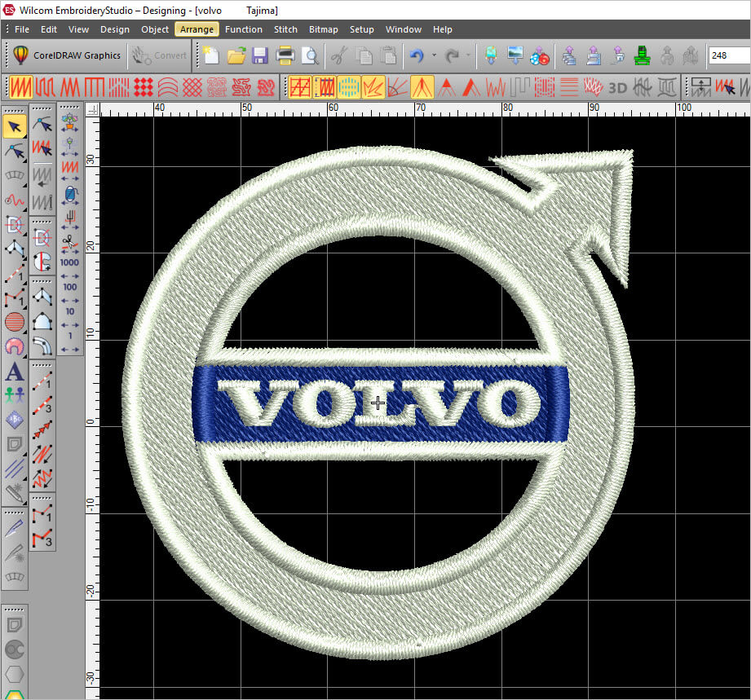Click the scissors trim travel icon
This screenshot has width=751, height=700.
tap(69, 242)
